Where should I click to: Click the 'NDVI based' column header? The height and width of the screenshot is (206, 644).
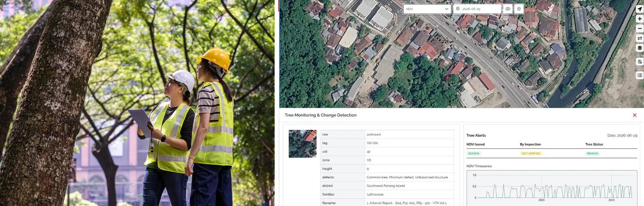click(475, 144)
